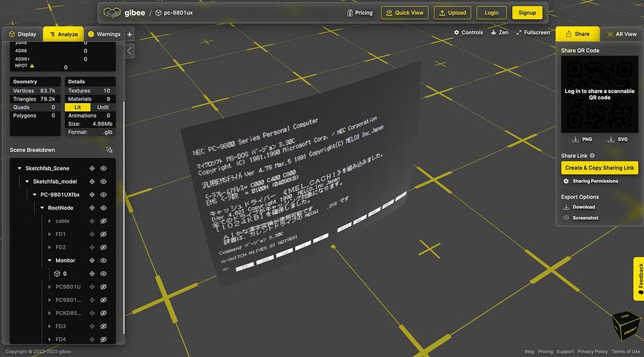Hide the PC-9801UXfbx node
Viewport: 644px width, 357px height.
tap(104, 195)
